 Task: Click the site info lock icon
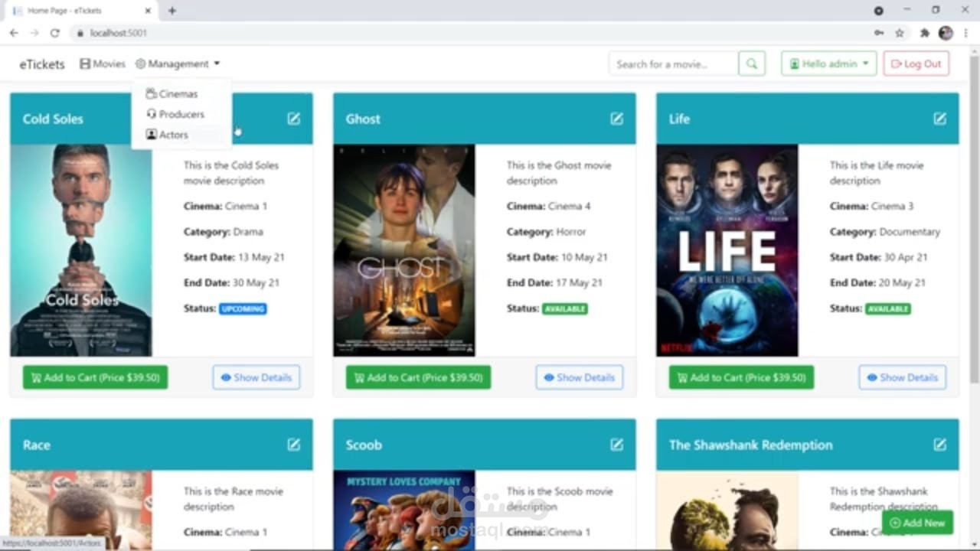80,33
